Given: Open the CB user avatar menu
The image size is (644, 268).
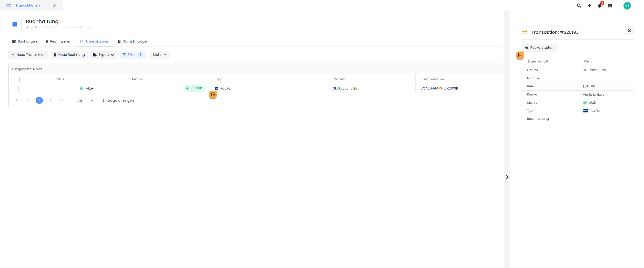Looking at the screenshot, I should click(627, 5).
